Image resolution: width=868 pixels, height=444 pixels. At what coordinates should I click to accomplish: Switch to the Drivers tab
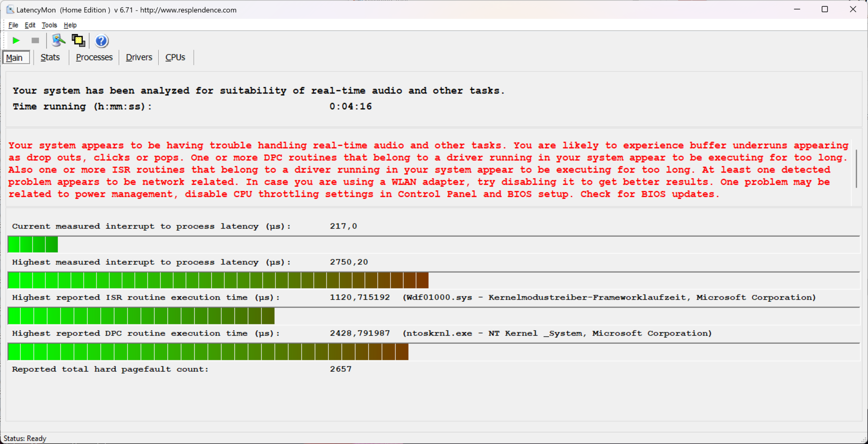pyautogui.click(x=139, y=57)
